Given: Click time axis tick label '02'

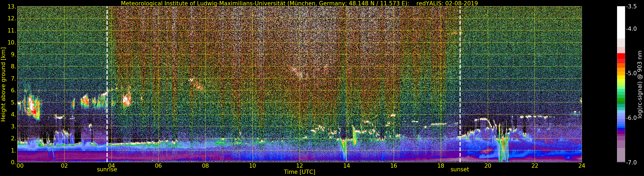Looking at the screenshot, I should (x=64, y=166).
